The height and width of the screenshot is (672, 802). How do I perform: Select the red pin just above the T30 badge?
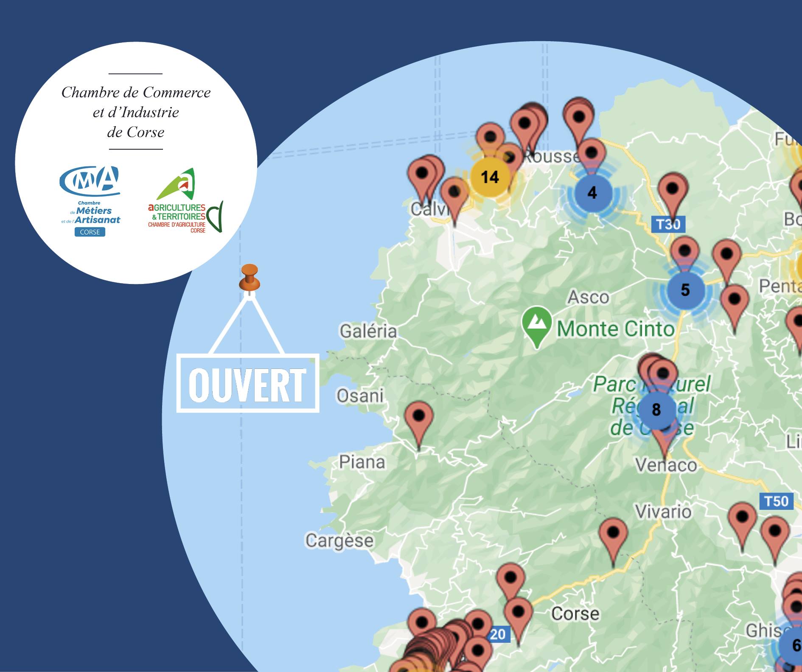672,198
